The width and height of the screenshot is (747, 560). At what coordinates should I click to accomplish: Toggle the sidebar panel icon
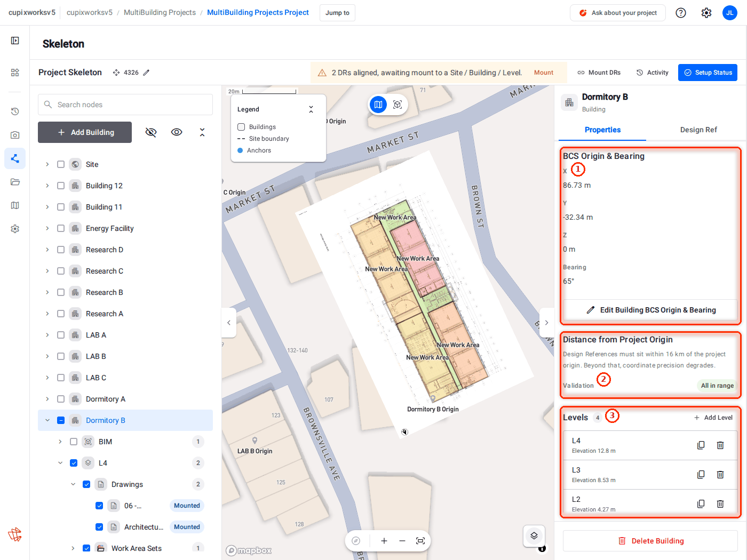[x=15, y=41]
